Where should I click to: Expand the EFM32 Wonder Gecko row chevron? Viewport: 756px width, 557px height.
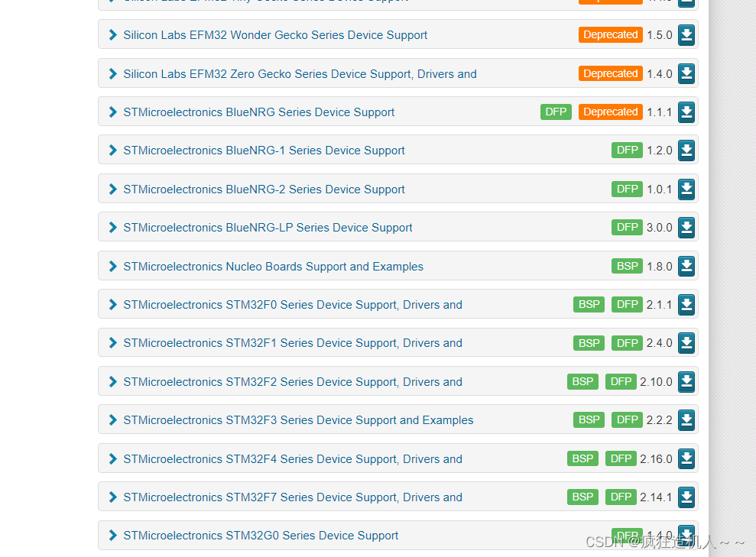point(113,34)
